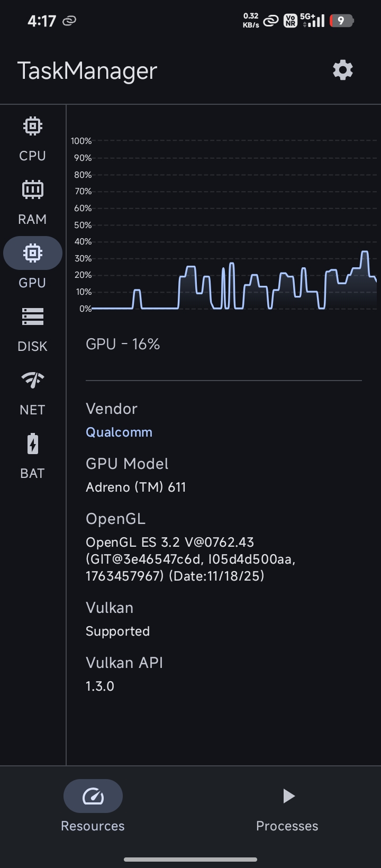Select the GPU icon in sidebar

33,253
